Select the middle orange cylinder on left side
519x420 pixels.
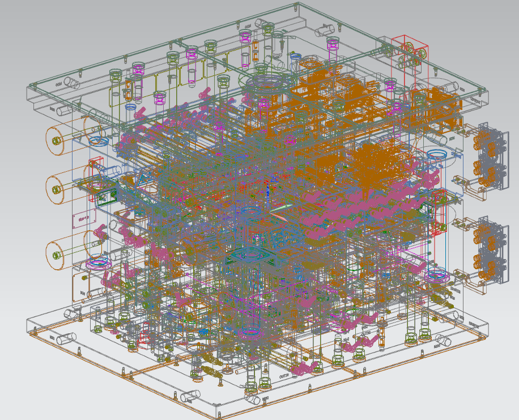[x=55, y=187]
